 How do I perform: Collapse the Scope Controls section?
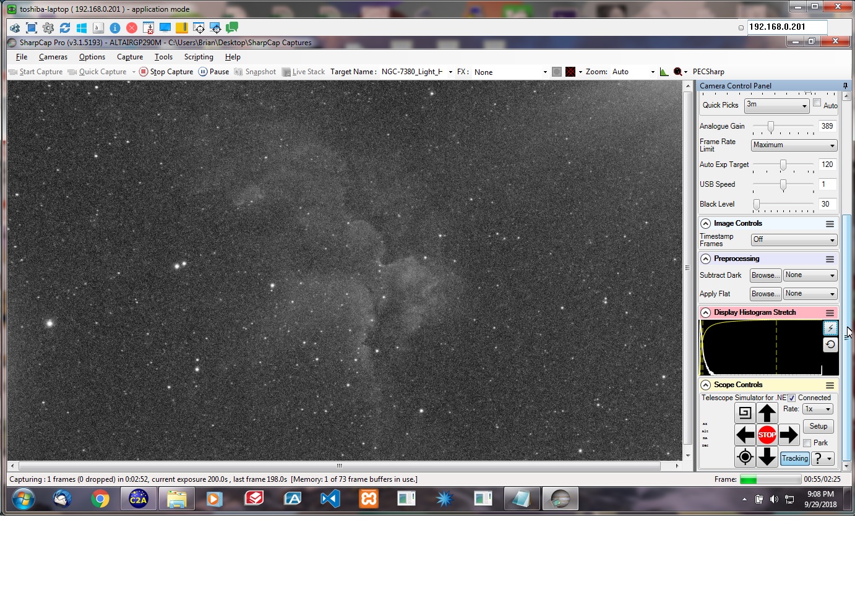(x=705, y=385)
